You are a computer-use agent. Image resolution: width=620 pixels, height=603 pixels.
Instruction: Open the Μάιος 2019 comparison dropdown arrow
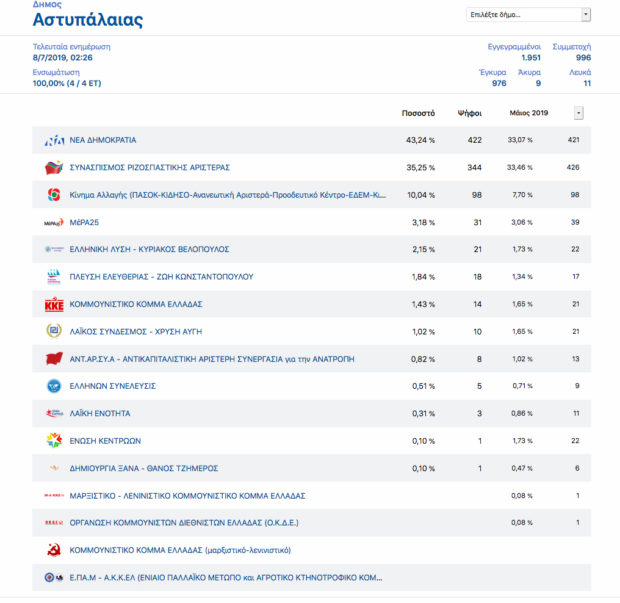(x=578, y=113)
